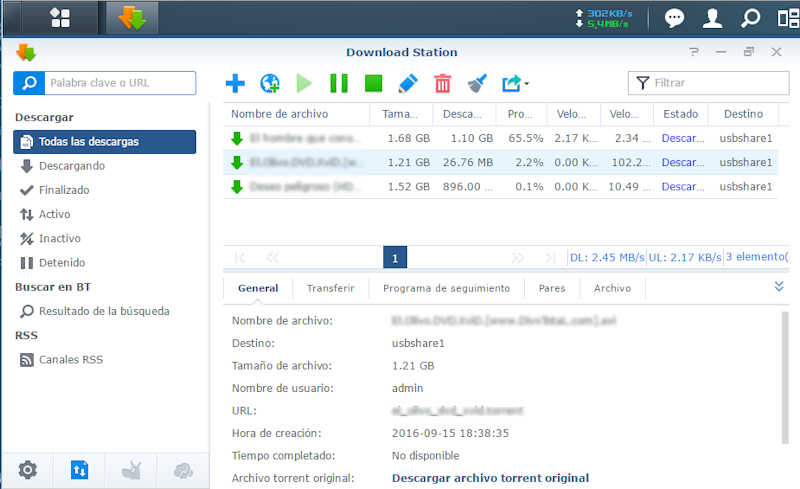Screen dimensions: 800x489
Task: Click the Palabra clave o URL field
Action: pos(120,83)
